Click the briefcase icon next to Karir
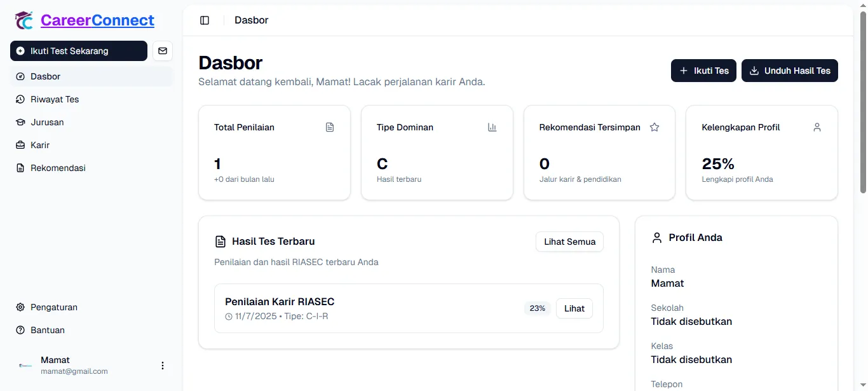868x391 pixels. click(x=20, y=145)
